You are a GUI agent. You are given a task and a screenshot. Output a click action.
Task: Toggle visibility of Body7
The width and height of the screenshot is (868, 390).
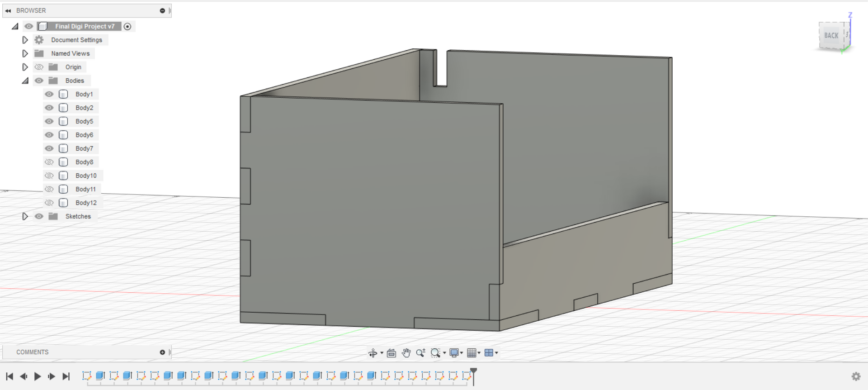pyautogui.click(x=49, y=148)
